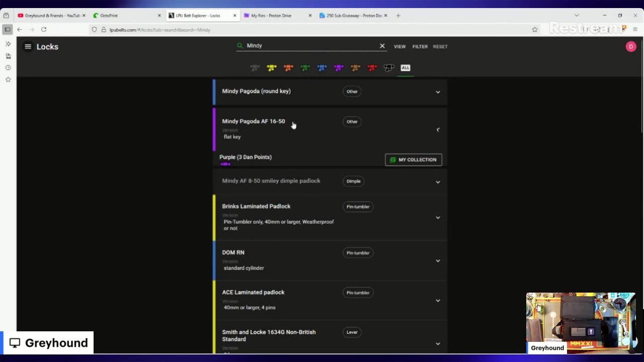This screenshot has width=644, height=362.
Task: Open the sidebar bookmarks star icon
Action: (x=8, y=79)
